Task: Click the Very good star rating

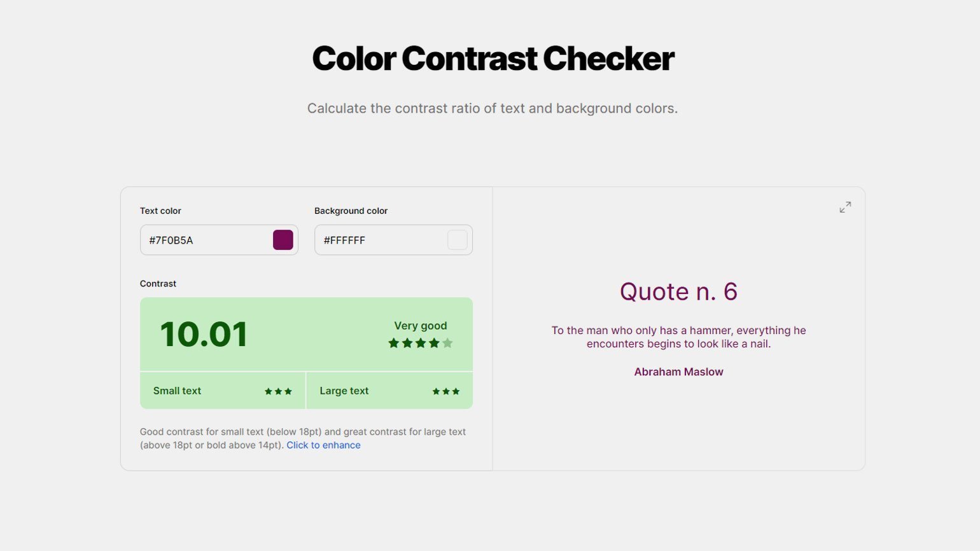Action: pos(421,343)
